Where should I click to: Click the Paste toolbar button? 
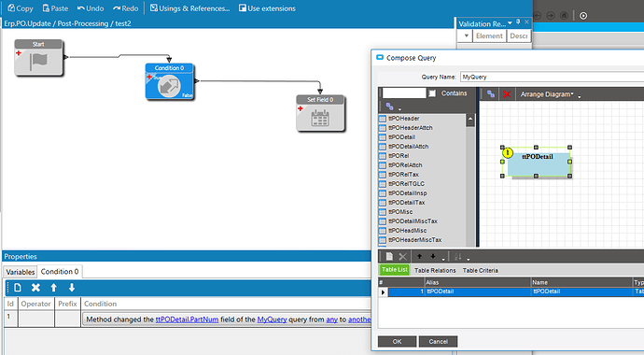[55, 8]
